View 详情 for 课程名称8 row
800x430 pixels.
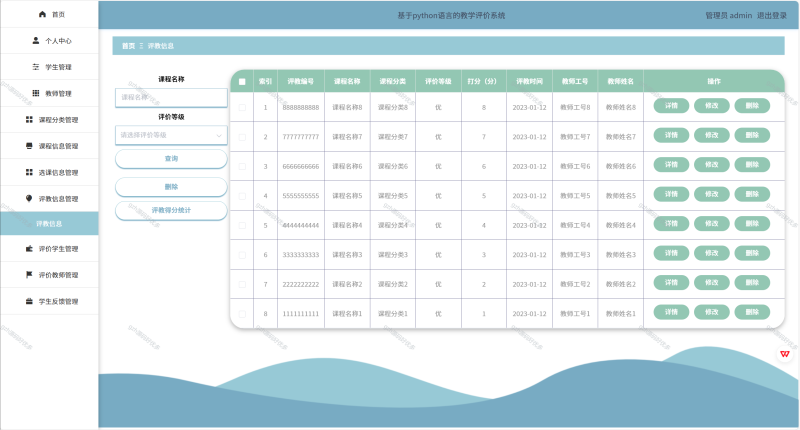click(x=671, y=106)
